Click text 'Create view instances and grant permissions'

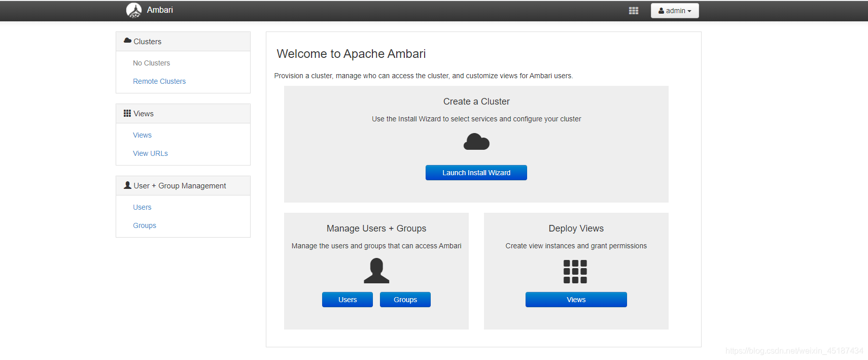coord(576,246)
